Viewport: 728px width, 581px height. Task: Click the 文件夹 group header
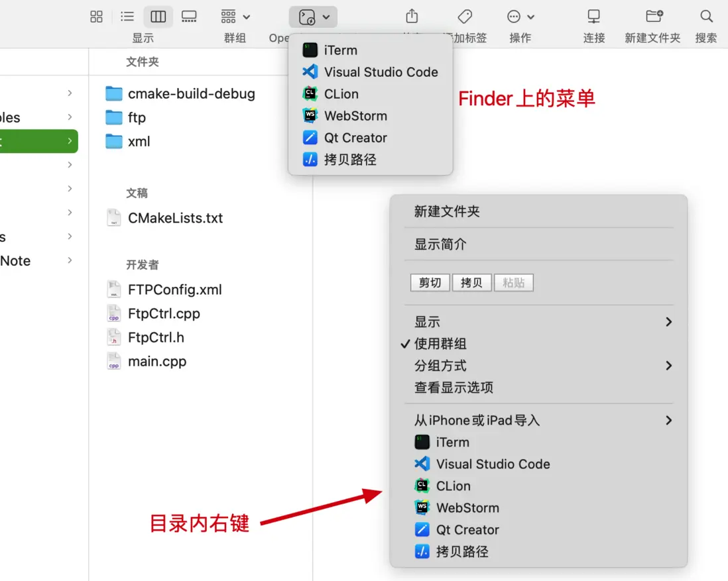(x=143, y=62)
